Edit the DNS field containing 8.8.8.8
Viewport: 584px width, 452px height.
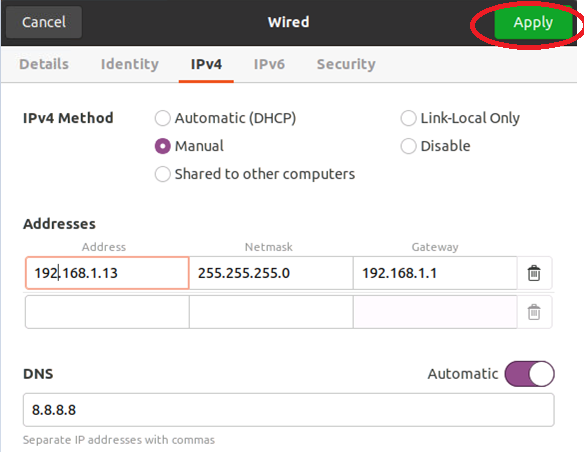[289, 410]
